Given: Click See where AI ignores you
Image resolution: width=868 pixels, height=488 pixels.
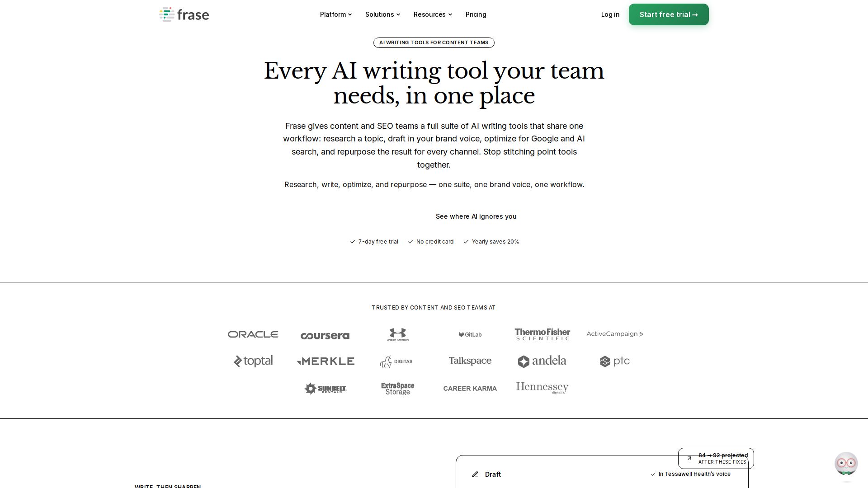Looking at the screenshot, I should (x=476, y=216).
